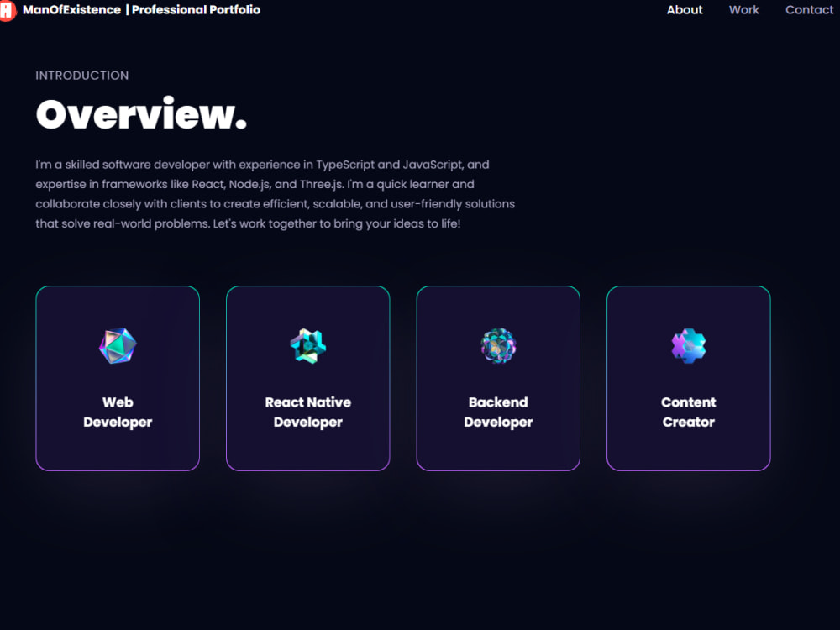
Task: Click the paragraph starting "I'm a skilled software developer"
Action: (276, 194)
